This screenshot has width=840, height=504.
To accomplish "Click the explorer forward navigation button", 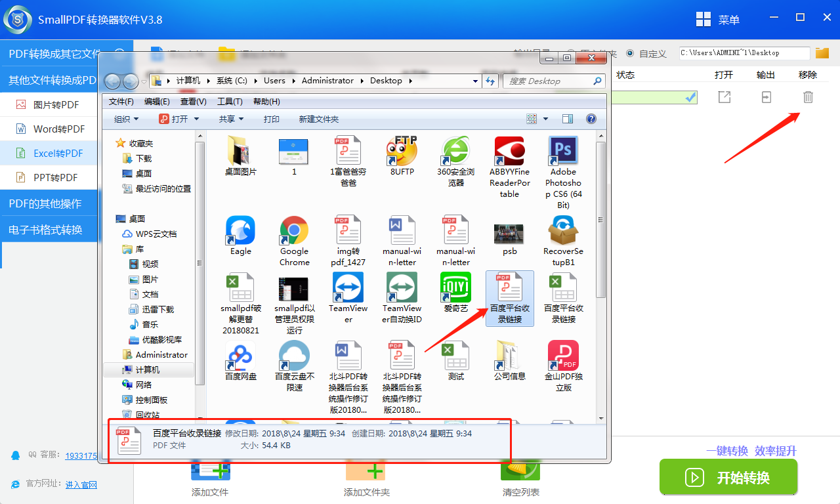I will (131, 81).
